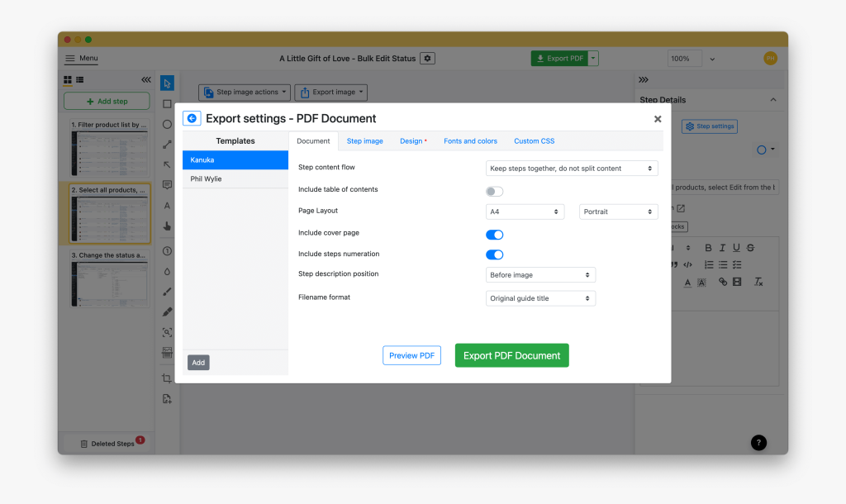This screenshot has width=846, height=504.
Task: Apply strikethrough formatting in text editor
Action: click(x=750, y=248)
